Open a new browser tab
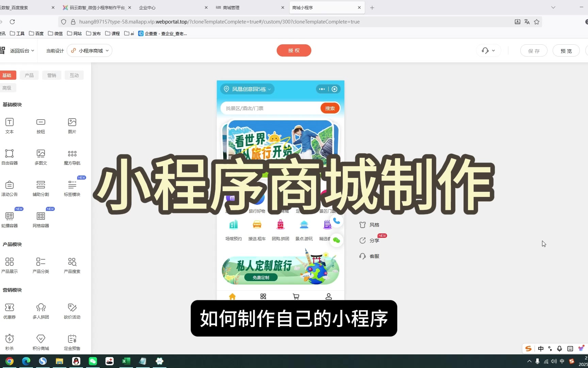 [x=372, y=7]
